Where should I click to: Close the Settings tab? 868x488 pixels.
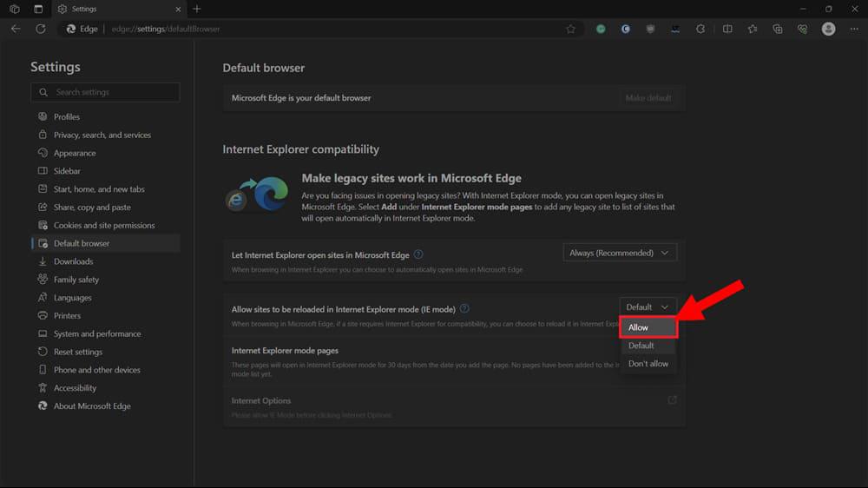coord(178,9)
